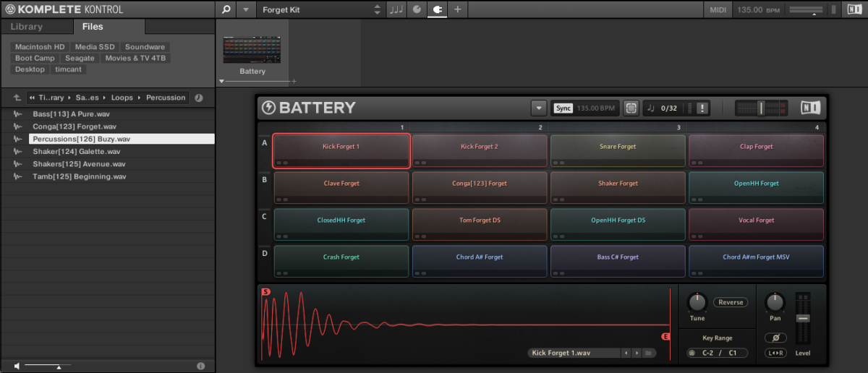Open the Perform panel notes icon
Viewport: 868px width, 373px height.
pyautogui.click(x=397, y=9)
